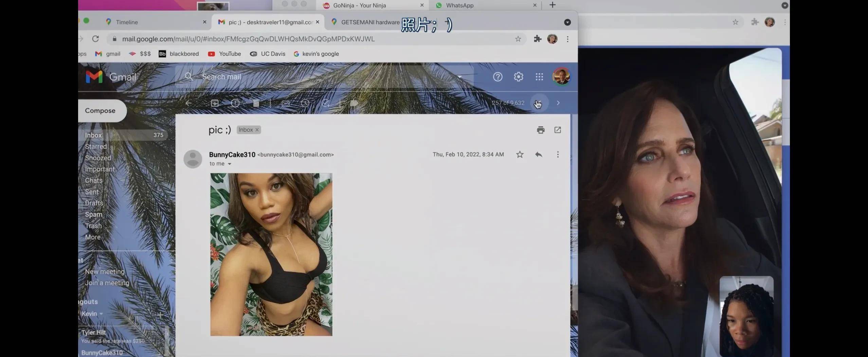Open the Google apps grid

(539, 77)
